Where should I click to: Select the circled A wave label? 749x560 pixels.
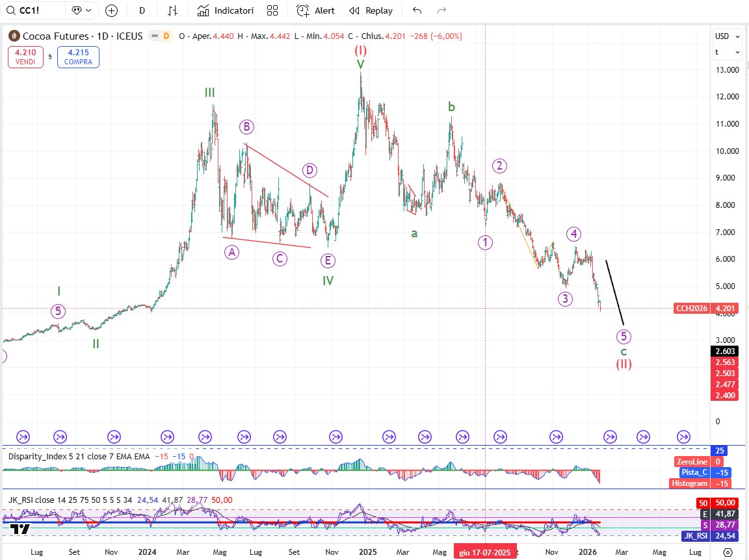(x=231, y=252)
